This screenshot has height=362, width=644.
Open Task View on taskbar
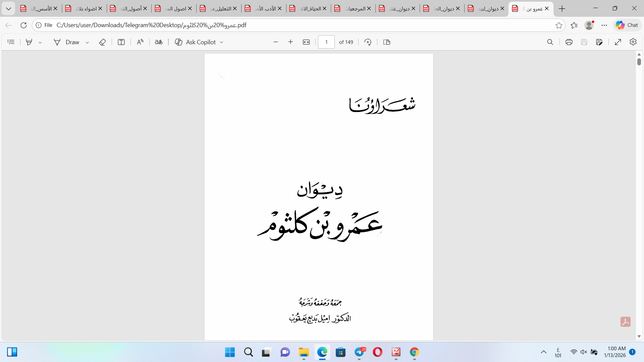(266, 352)
